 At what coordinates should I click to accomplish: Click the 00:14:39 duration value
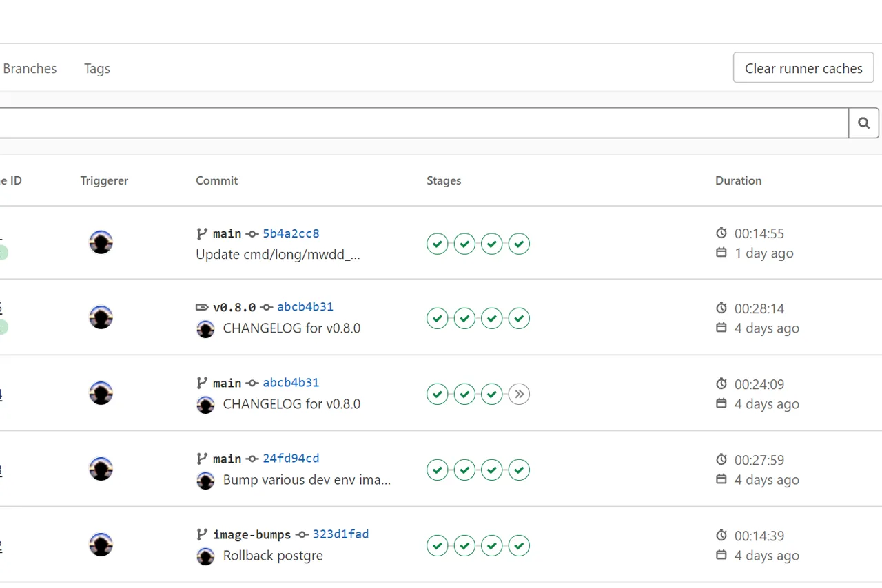tap(759, 536)
